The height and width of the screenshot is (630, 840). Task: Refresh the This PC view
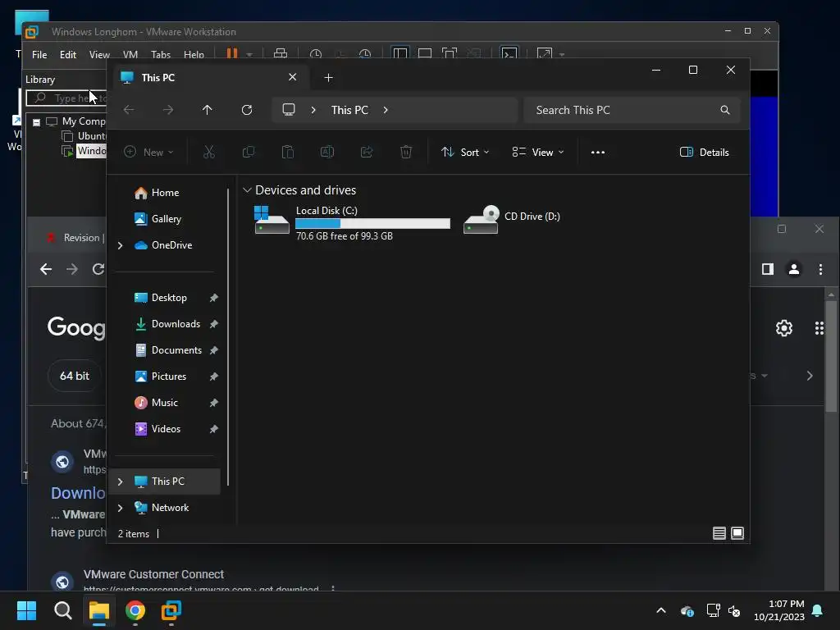click(246, 110)
